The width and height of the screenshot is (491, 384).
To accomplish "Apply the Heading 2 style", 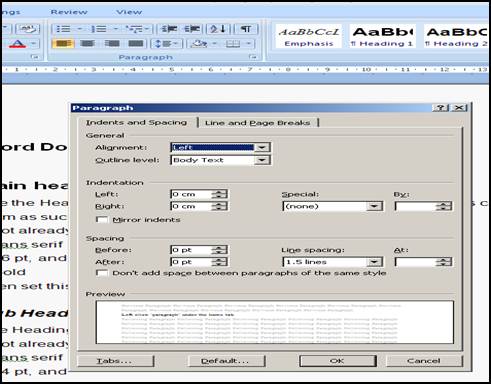I will (456, 36).
